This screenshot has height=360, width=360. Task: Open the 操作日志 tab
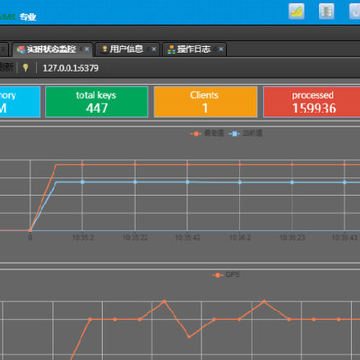click(194, 49)
